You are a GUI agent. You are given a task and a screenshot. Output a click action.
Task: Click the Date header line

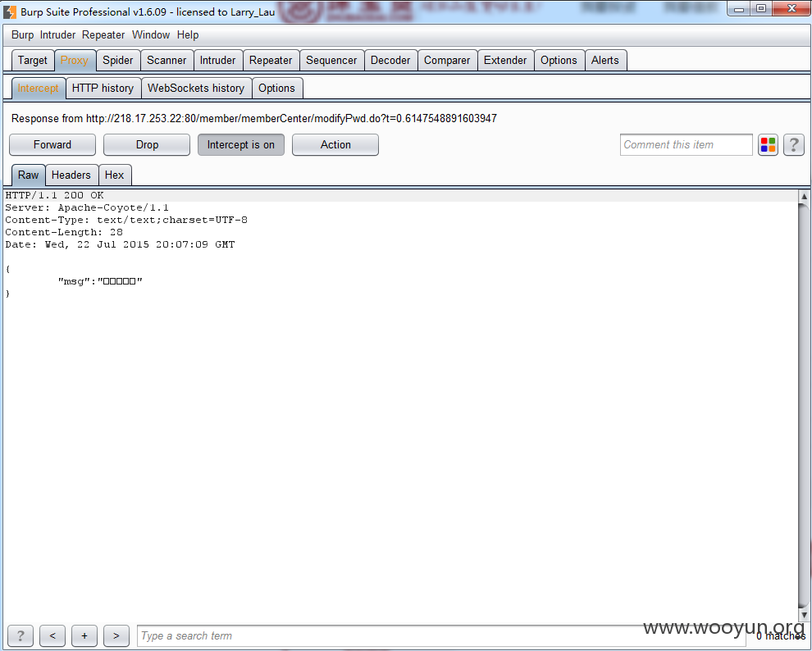120,244
